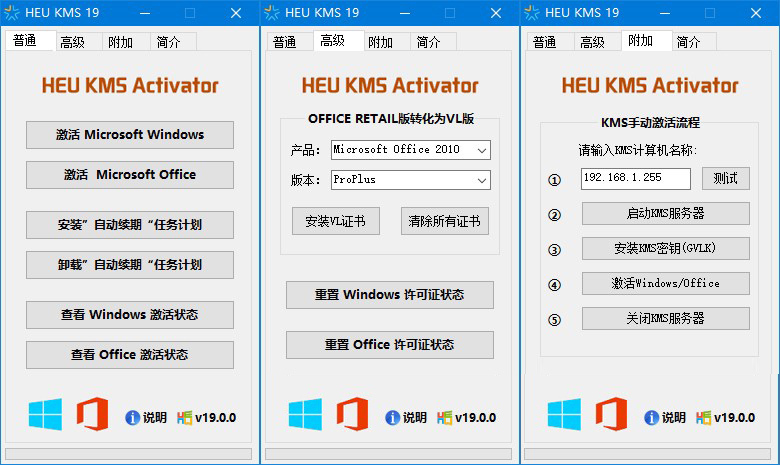
Task: Click blue info icon in left window
Action: pos(132,418)
